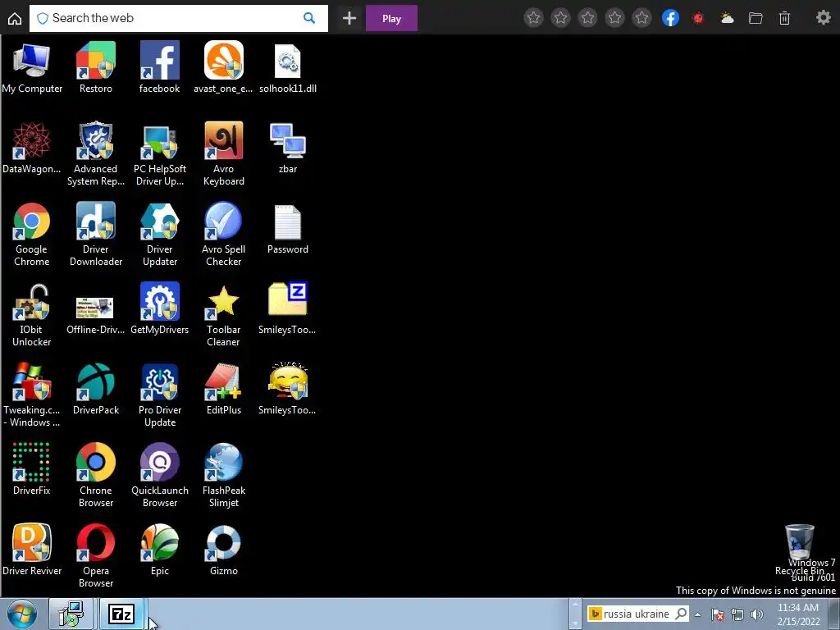
Task: Select the DriverPack icon
Action: pos(96,381)
